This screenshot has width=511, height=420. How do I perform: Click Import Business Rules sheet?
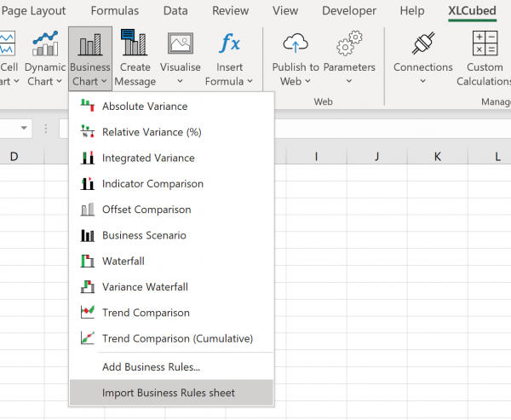click(171, 393)
